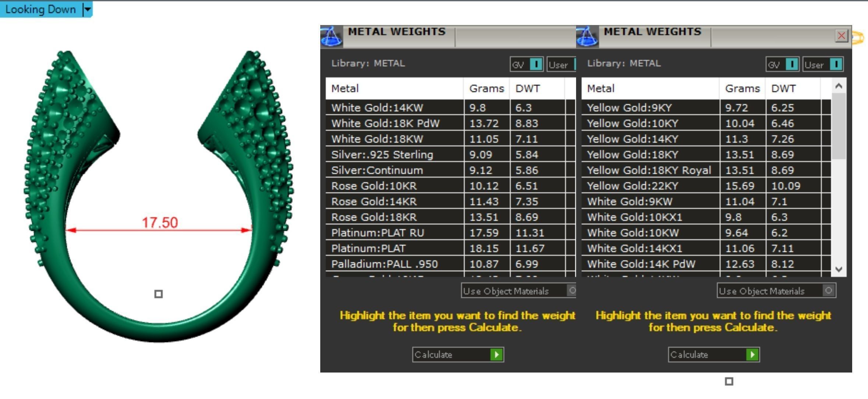868x399 pixels.
Task: Sort by Grams column in right panel
Action: click(x=742, y=88)
